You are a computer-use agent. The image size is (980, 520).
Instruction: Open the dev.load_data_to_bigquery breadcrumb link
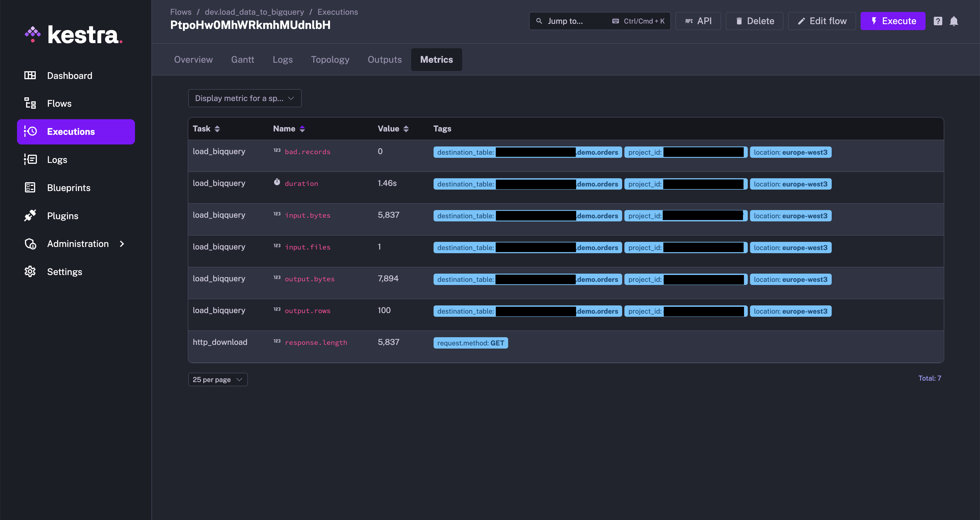coord(254,12)
